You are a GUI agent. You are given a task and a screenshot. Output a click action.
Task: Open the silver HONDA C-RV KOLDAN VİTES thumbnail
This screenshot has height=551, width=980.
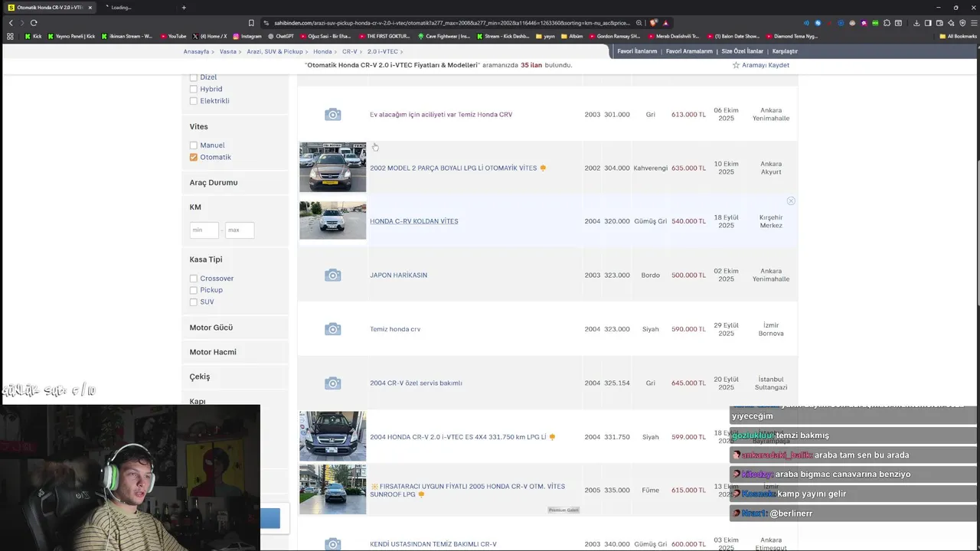click(332, 220)
